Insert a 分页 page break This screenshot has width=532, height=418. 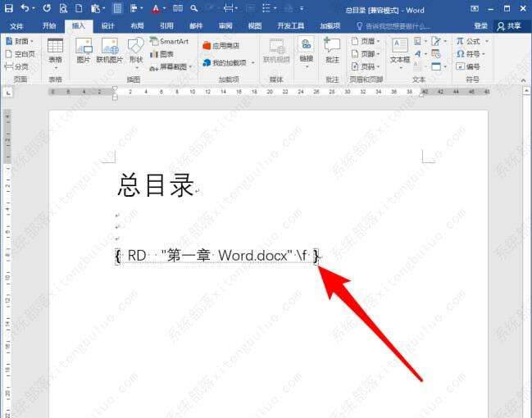(16, 66)
